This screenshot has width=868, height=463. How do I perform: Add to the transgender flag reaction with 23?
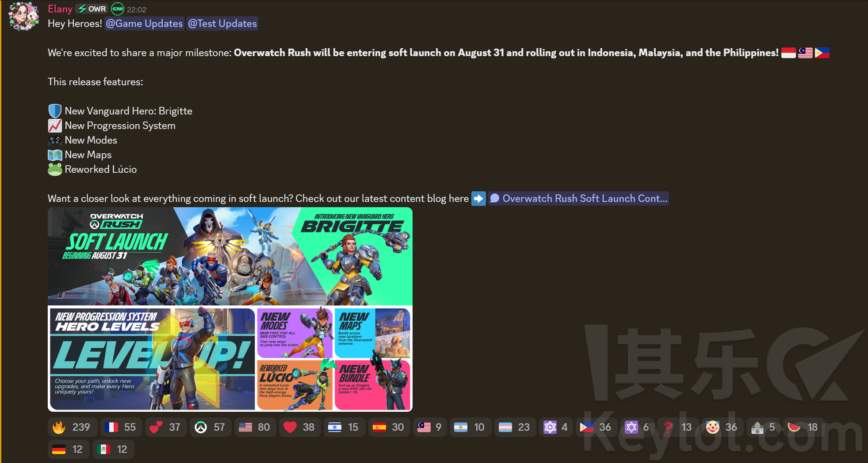[x=515, y=427]
